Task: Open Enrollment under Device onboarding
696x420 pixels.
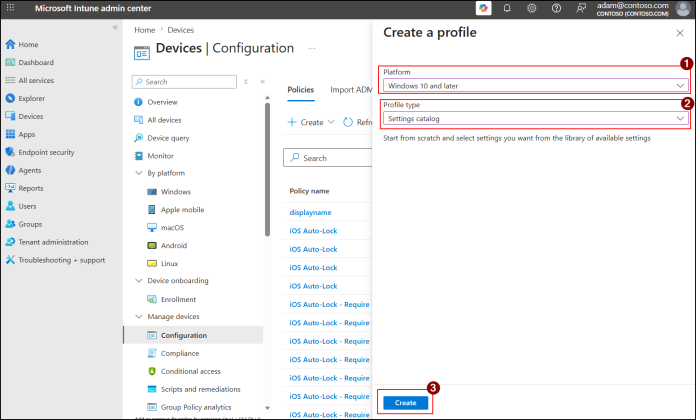Action: 178,299
